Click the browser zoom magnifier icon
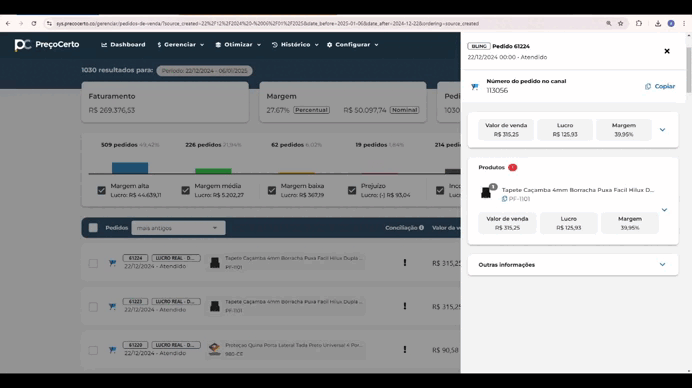The image size is (692, 388). (x=609, y=23)
